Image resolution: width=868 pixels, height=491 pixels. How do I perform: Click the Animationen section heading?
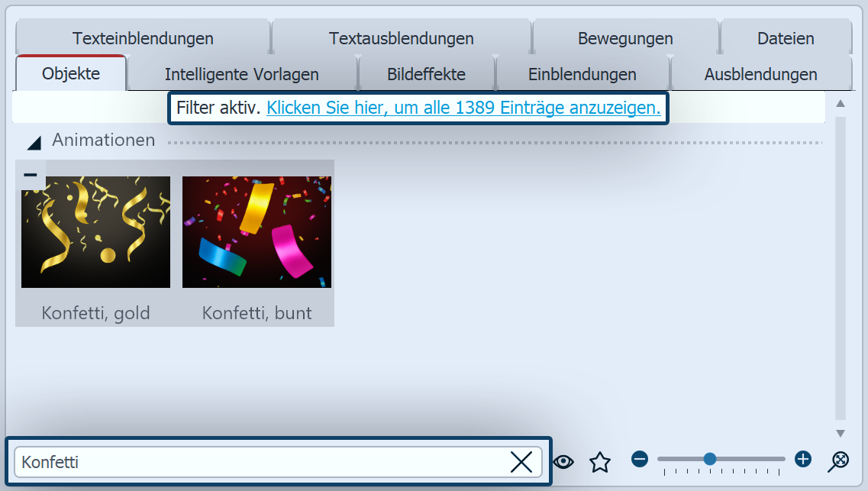pos(104,140)
